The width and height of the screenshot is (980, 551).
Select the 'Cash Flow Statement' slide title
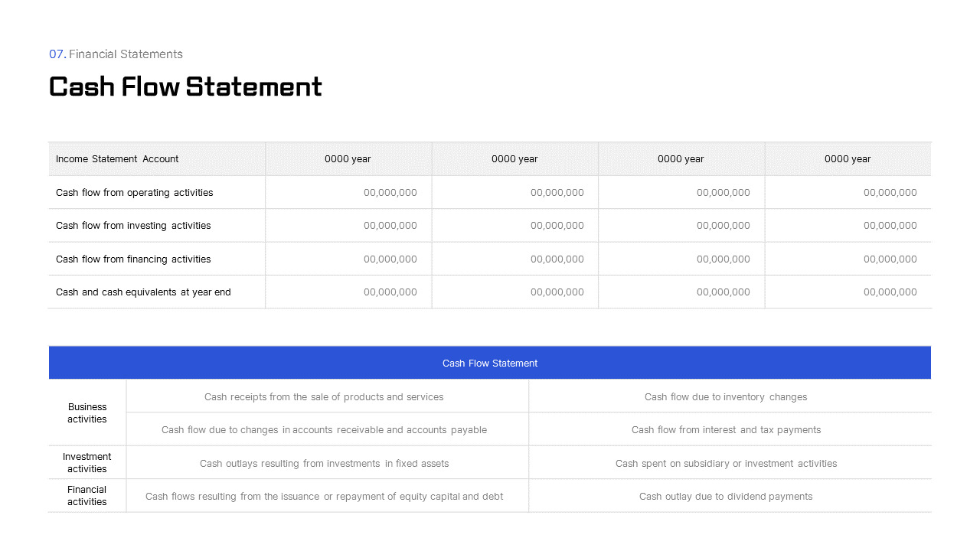tap(185, 86)
